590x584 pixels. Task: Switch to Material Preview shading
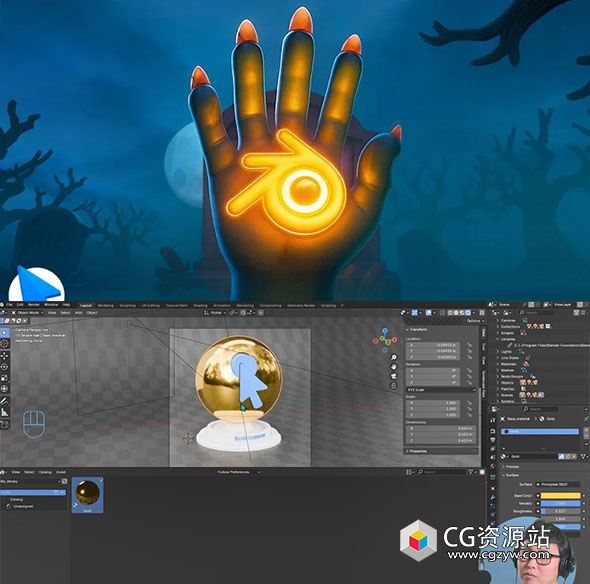[x=462, y=313]
